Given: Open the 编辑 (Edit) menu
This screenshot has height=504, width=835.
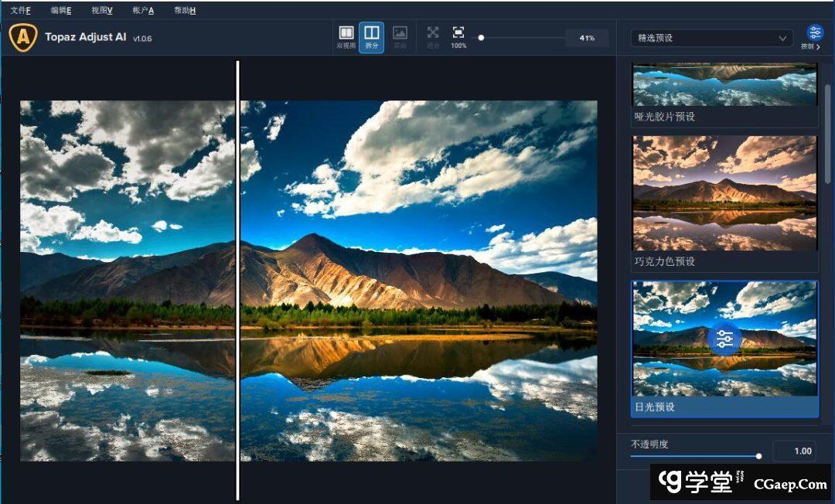Looking at the screenshot, I should coord(61,10).
